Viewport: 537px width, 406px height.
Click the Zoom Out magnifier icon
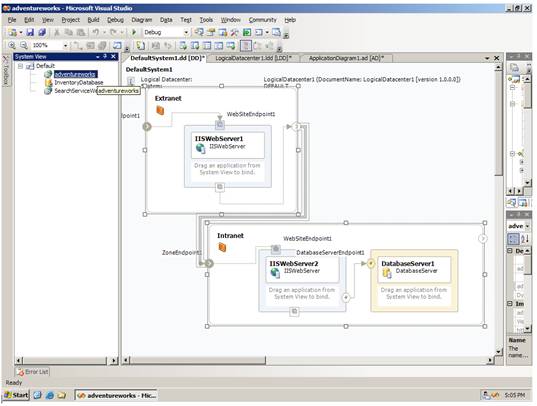pos(23,45)
